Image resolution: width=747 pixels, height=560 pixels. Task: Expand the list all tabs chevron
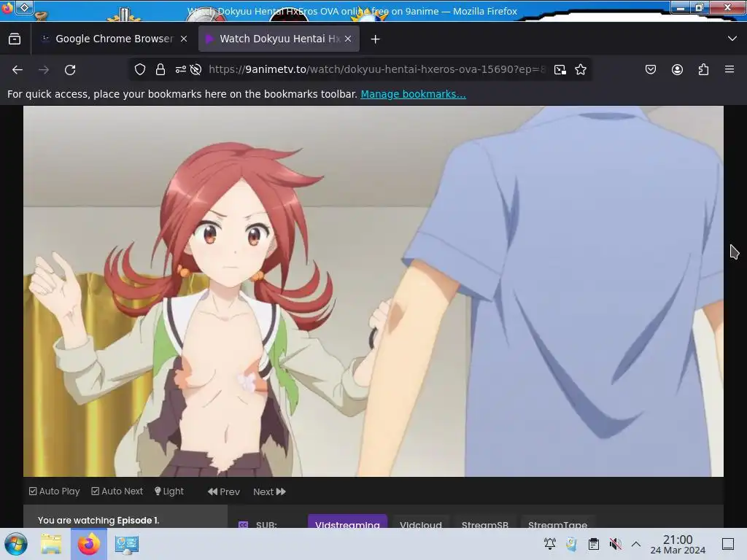(x=732, y=39)
